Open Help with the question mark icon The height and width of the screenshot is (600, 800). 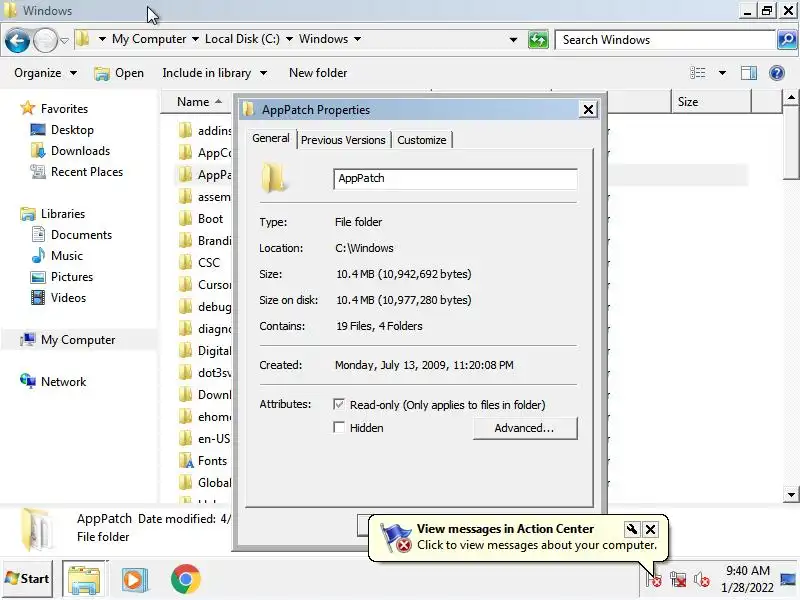[777, 73]
